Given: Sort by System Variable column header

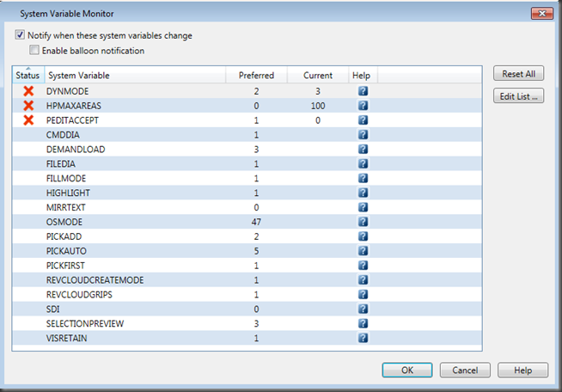Looking at the screenshot, I should (135, 75).
